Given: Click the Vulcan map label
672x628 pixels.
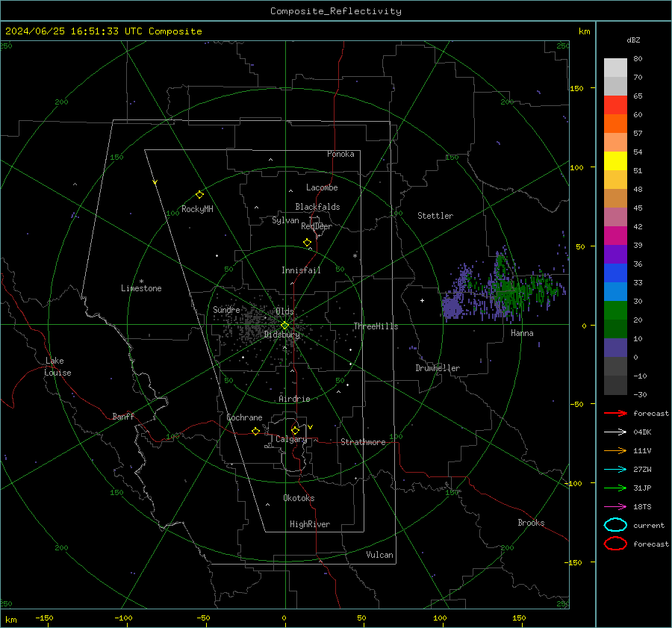Looking at the screenshot, I should coord(380,555).
